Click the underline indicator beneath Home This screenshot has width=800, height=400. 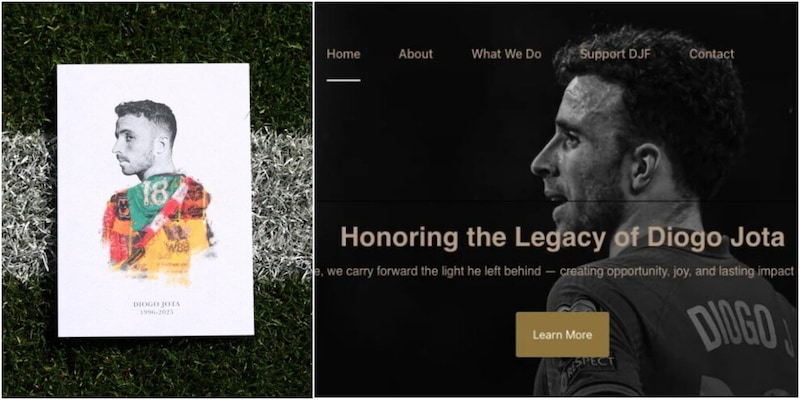tap(343, 80)
